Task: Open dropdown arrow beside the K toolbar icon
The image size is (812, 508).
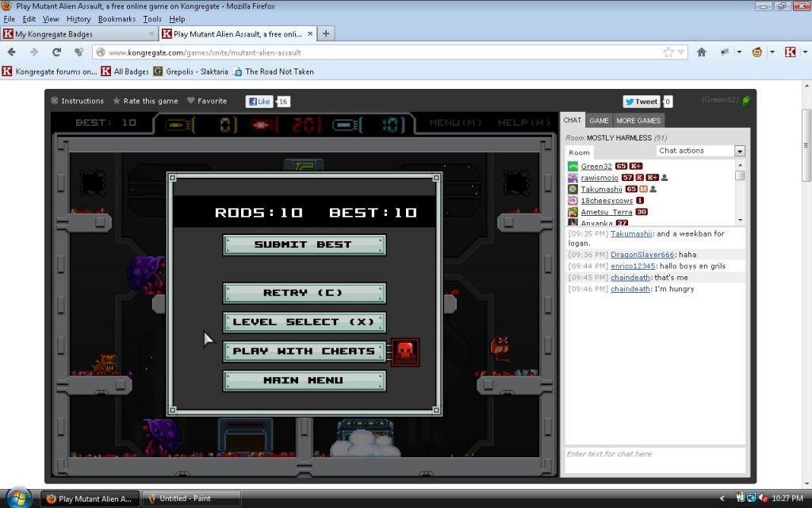Action: pyautogui.click(x=805, y=52)
